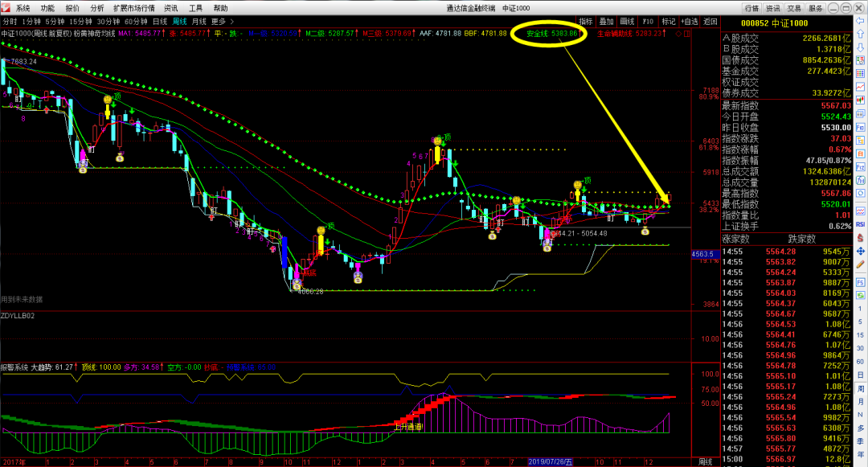This screenshot has width=868, height=467.
Task: Click the 指标 button above chart
Action: [586, 22]
